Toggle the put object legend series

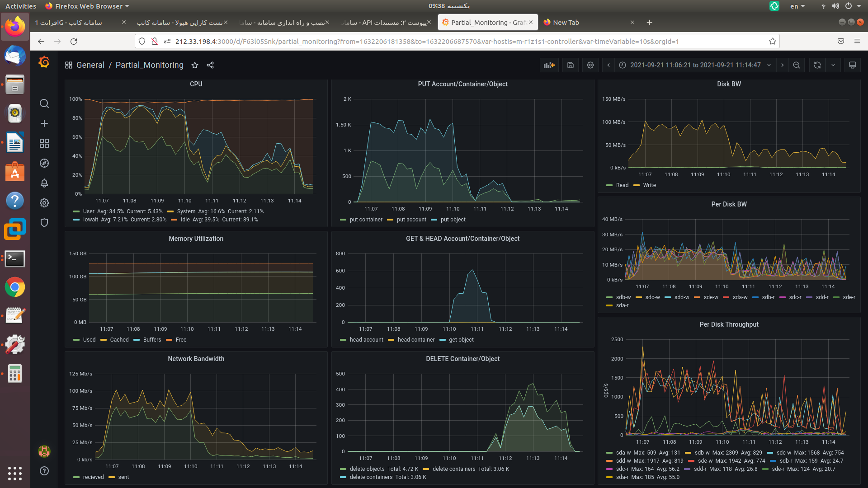[x=453, y=220]
